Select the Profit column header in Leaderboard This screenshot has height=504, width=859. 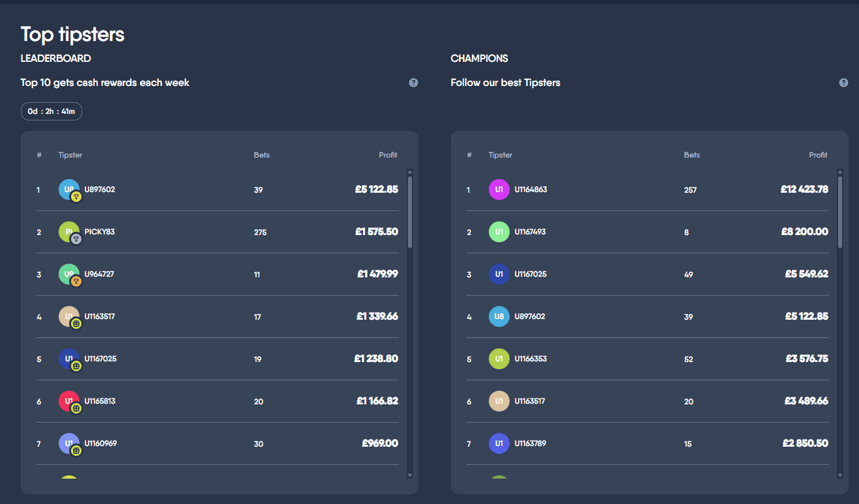pyautogui.click(x=388, y=155)
